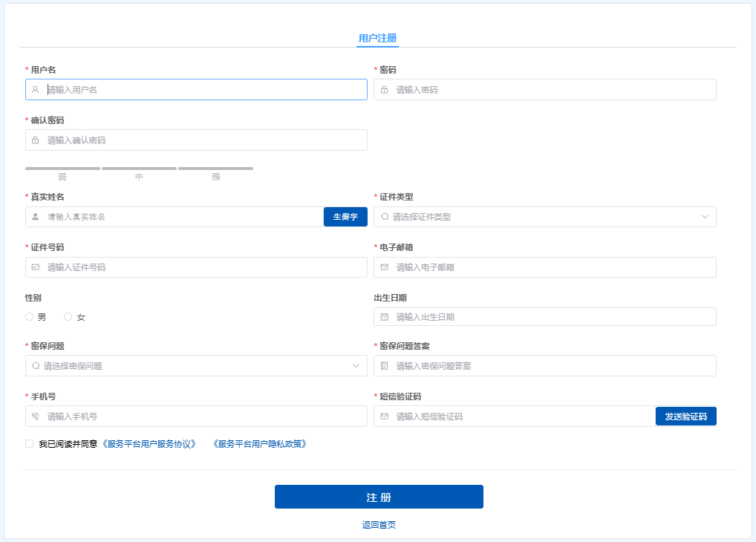The width and height of the screenshot is (756, 542).
Task: Click phone icon in 手机号 field
Action: [35, 417]
